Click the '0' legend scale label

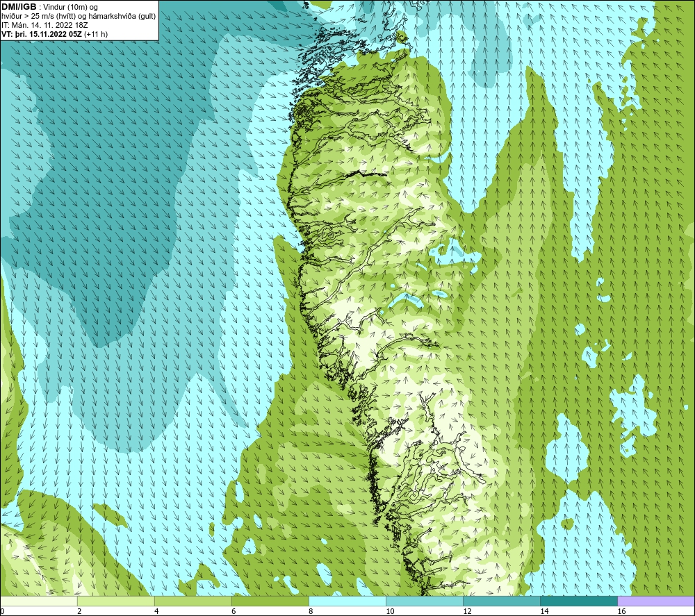pyautogui.click(x=3, y=612)
